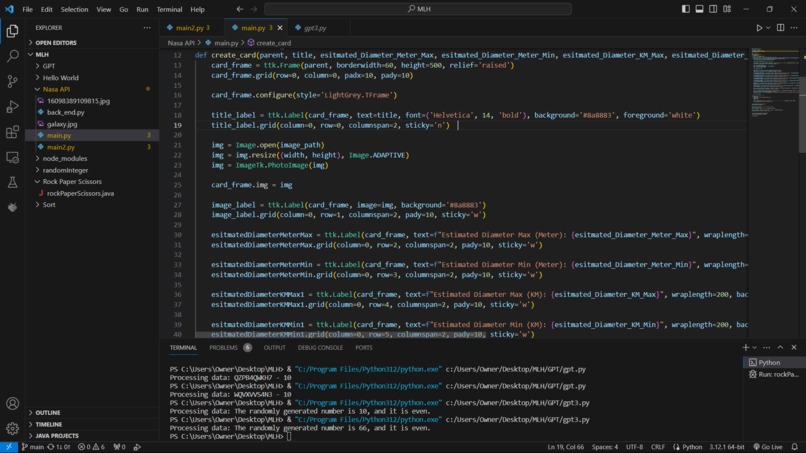Open editor More Actions ellipsis menu
The width and height of the screenshot is (806, 453).
point(794,28)
